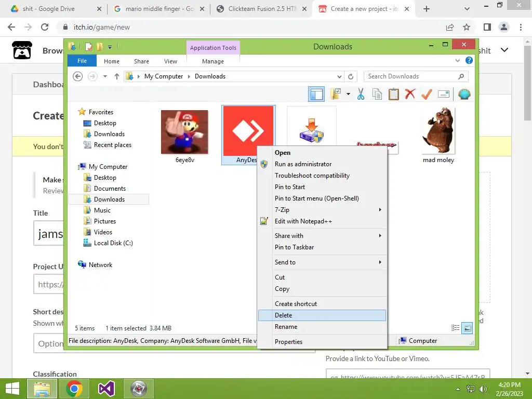Click the Explorer Back arrow button
Screen dimensions: 532x399
(78, 76)
